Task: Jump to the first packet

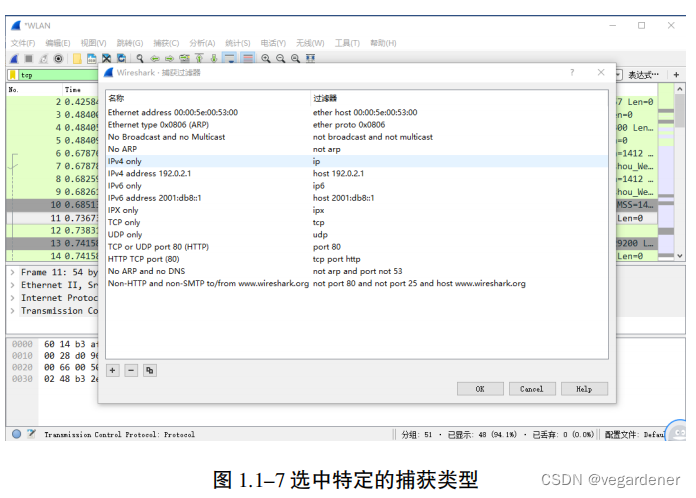Action: point(199,59)
